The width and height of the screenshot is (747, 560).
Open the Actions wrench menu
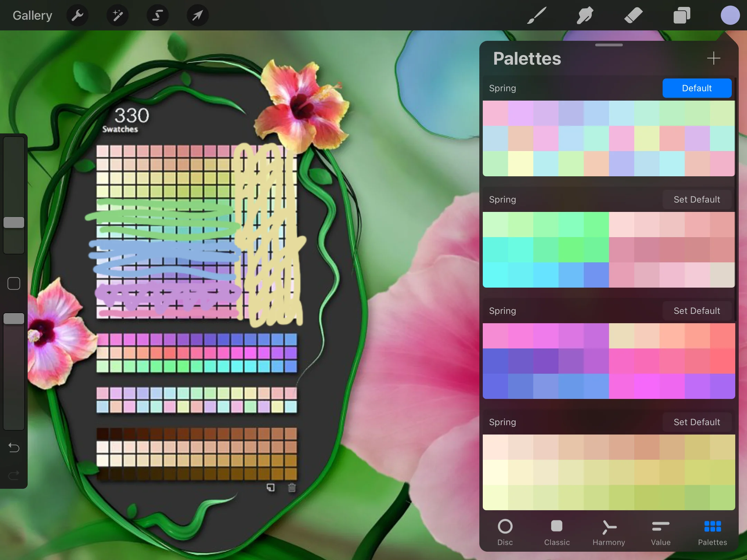click(x=77, y=15)
